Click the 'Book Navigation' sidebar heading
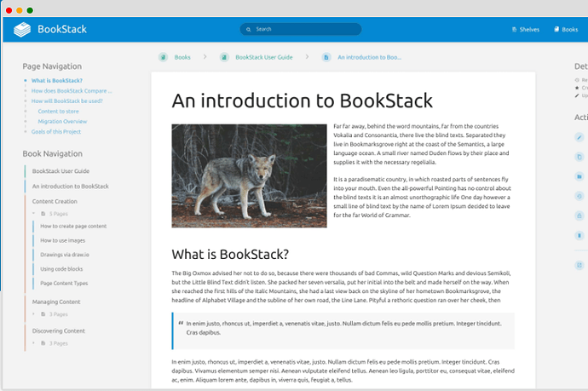The image size is (588, 391). (53, 153)
